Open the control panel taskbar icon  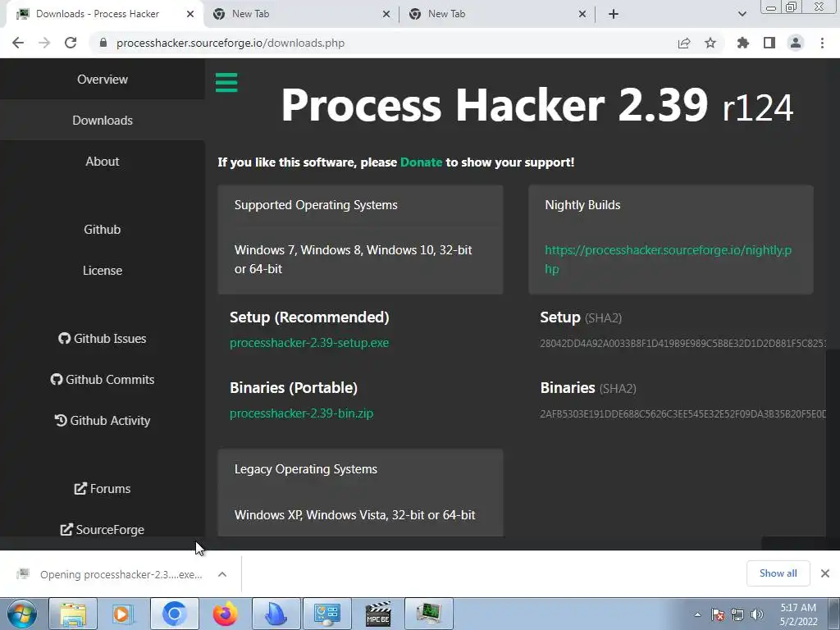[326, 614]
